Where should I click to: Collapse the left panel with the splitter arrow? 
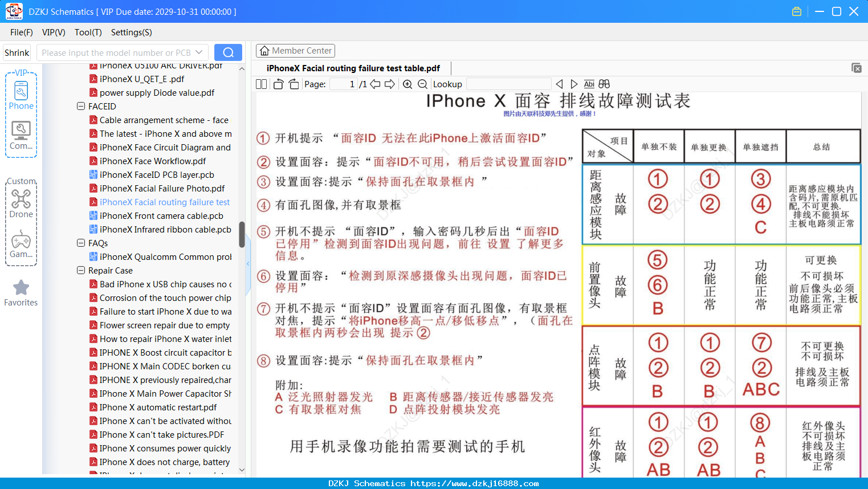248,264
